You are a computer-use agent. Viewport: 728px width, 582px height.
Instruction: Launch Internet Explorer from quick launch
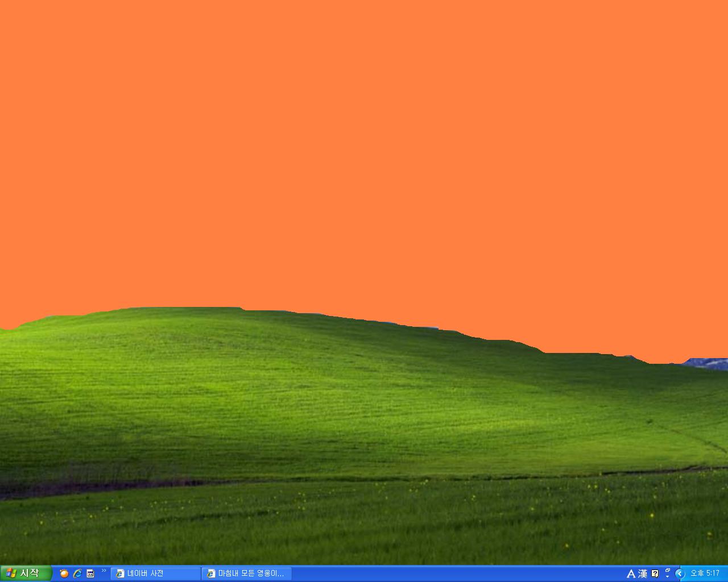(x=77, y=573)
